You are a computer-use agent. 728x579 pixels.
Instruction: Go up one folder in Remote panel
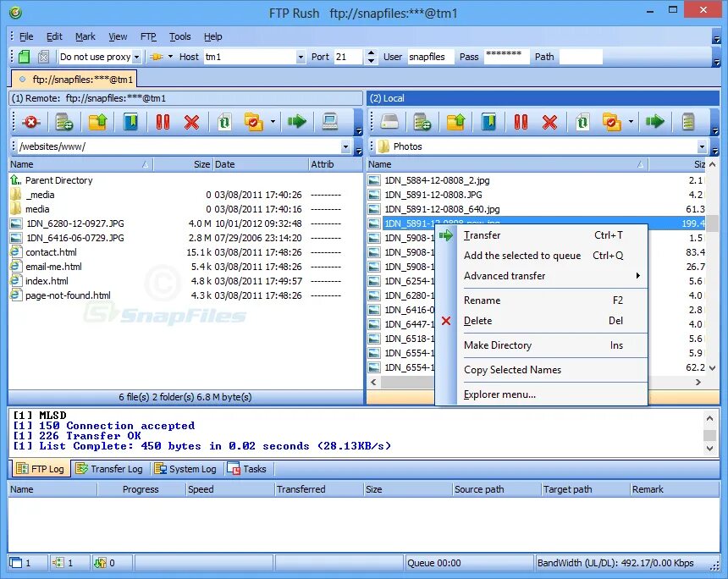pyautogui.click(x=98, y=122)
